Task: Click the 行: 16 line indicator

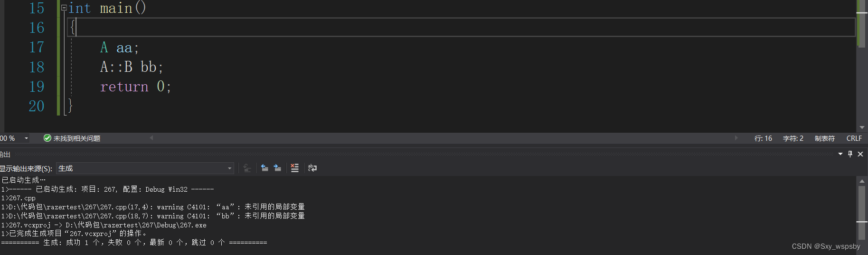Action: (x=763, y=138)
